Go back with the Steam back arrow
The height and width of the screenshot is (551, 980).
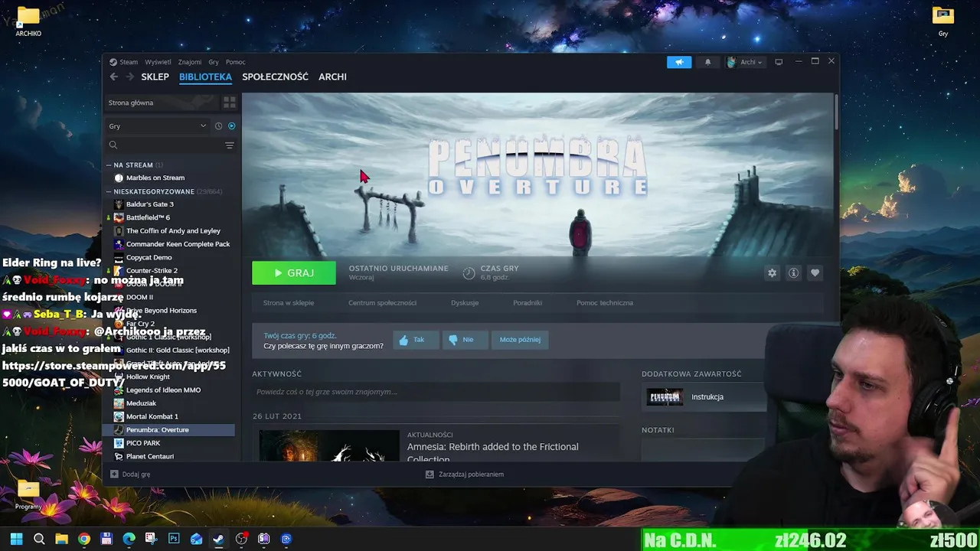[113, 77]
